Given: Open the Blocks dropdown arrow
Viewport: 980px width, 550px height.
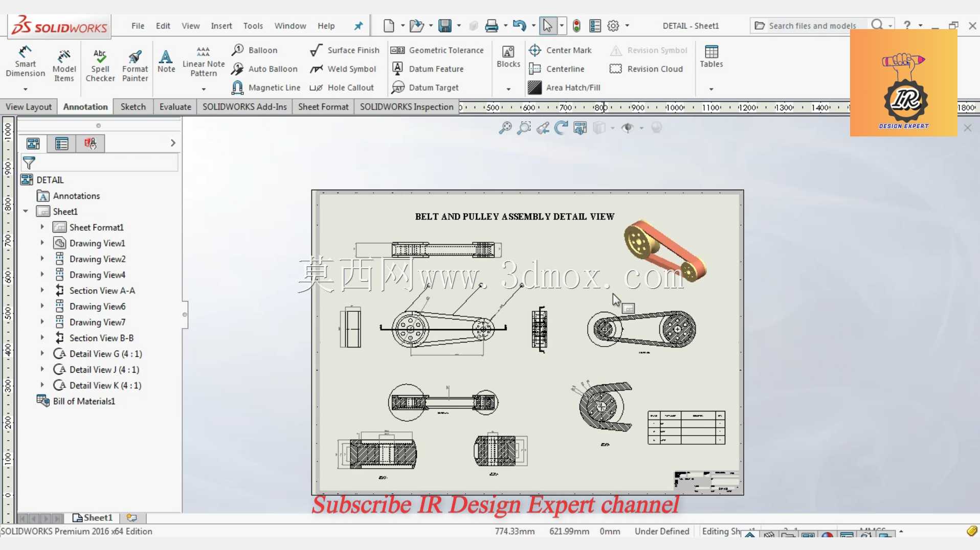Looking at the screenshot, I should (x=508, y=89).
